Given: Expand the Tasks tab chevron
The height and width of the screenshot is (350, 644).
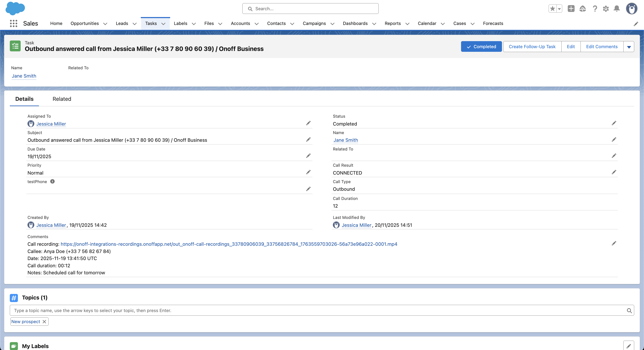Looking at the screenshot, I should (163, 24).
